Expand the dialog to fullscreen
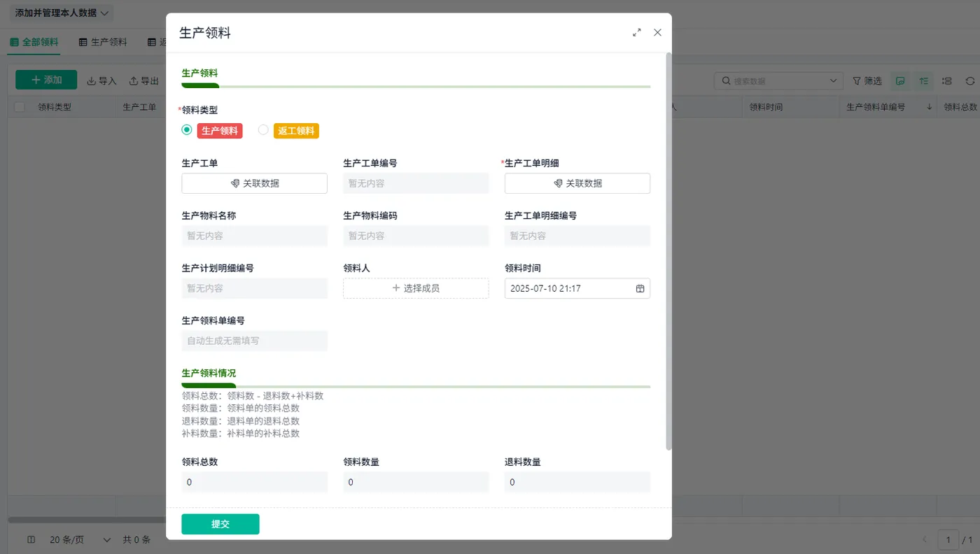The width and height of the screenshot is (980, 554). [637, 32]
